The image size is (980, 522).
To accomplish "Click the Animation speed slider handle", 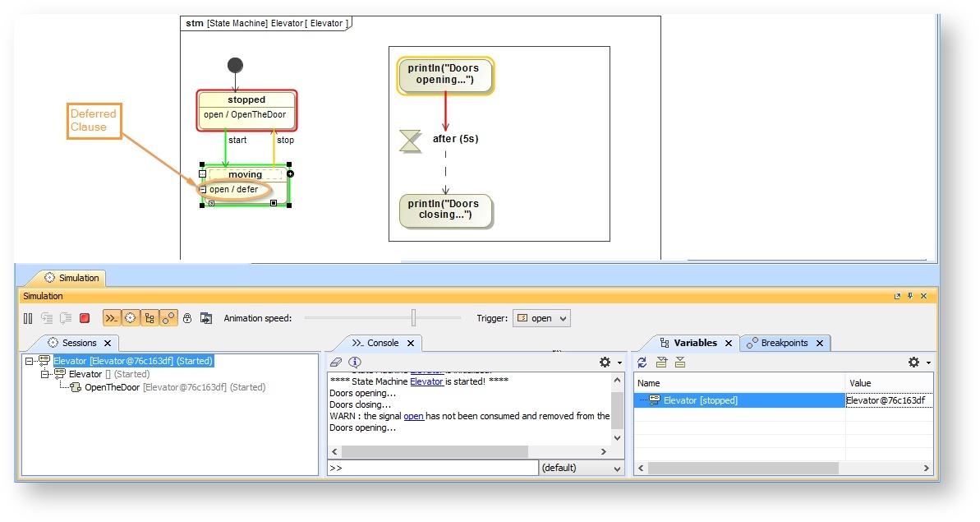I will coord(414,318).
